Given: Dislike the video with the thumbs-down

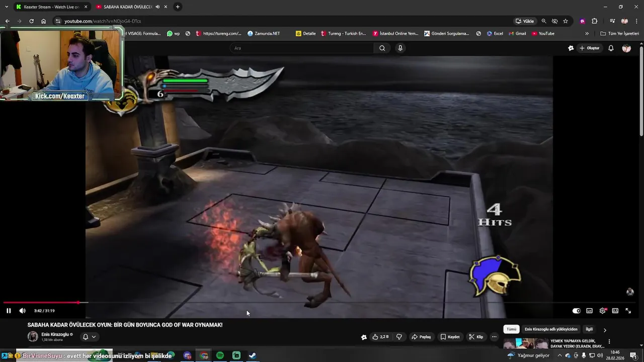Looking at the screenshot, I should tap(399, 337).
